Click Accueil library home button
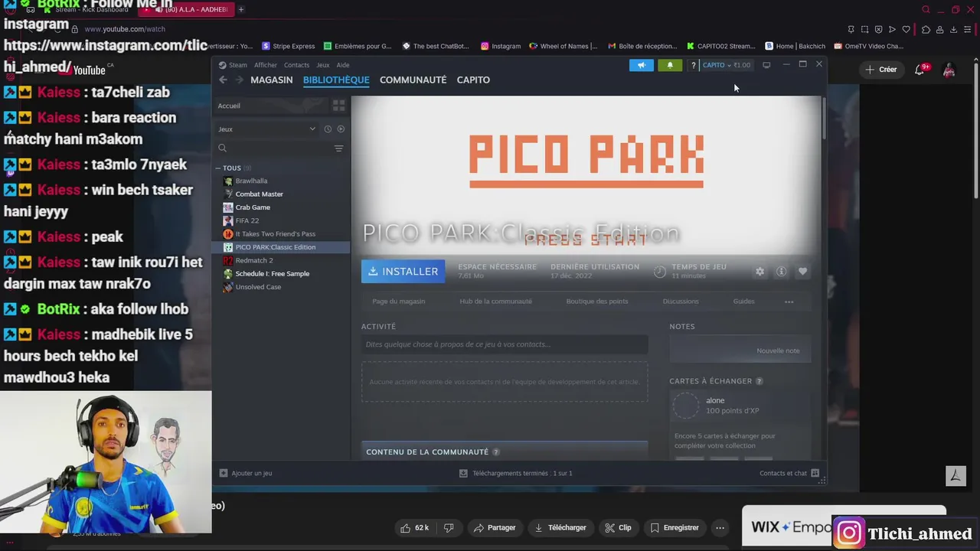Viewport: 980px width, 551px height. [x=271, y=106]
